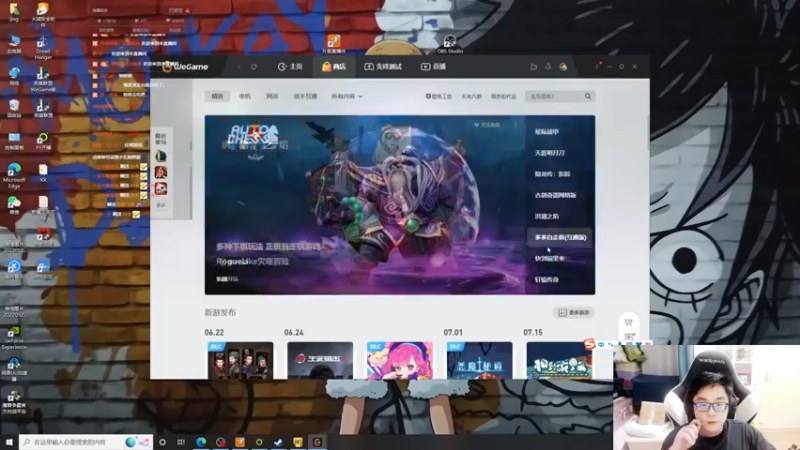
Task: Open the 壁纸工坊 link
Action: coord(438,96)
